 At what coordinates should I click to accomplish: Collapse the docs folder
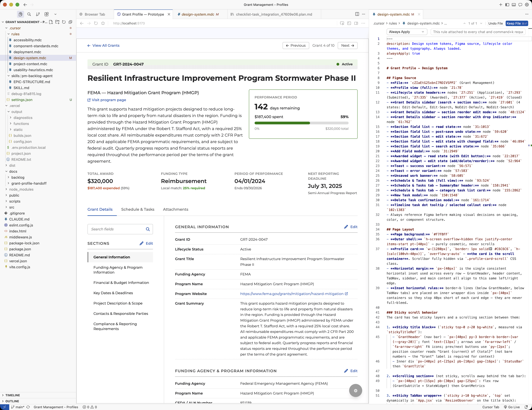click(x=13, y=171)
